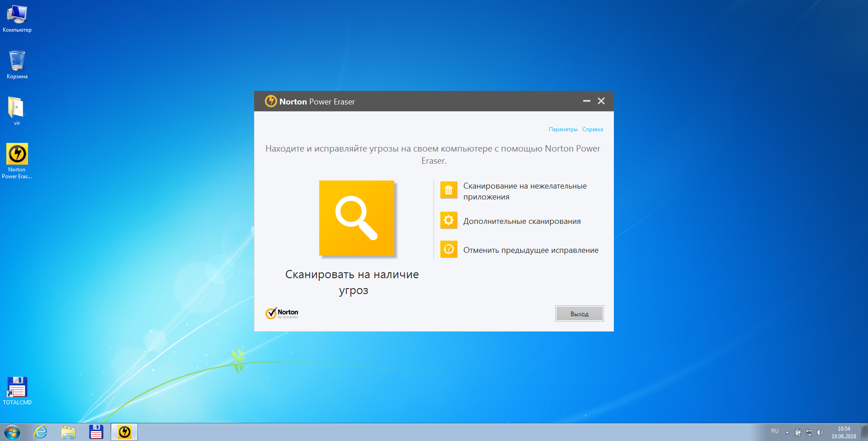The height and width of the screenshot is (441, 868).
Task: Select the Norton Power Eraser desktop shortcut
Action: tap(17, 161)
